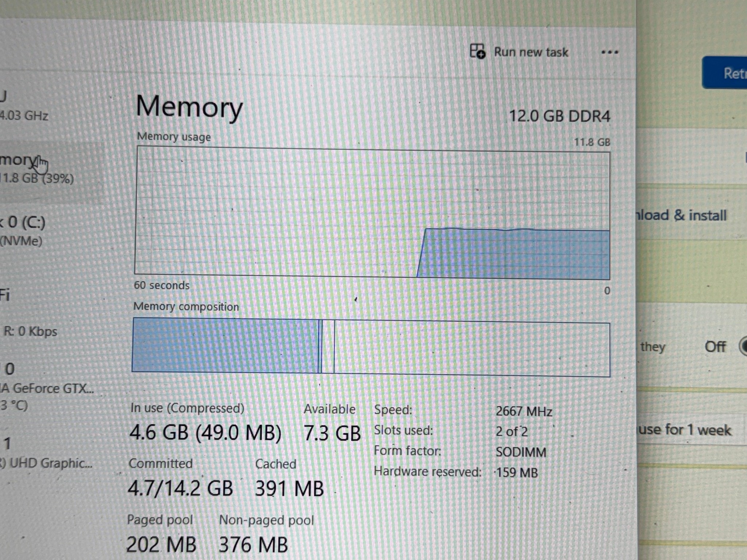The width and height of the screenshot is (747, 560).
Task: Click the blue Retry button
Action: pos(725,73)
